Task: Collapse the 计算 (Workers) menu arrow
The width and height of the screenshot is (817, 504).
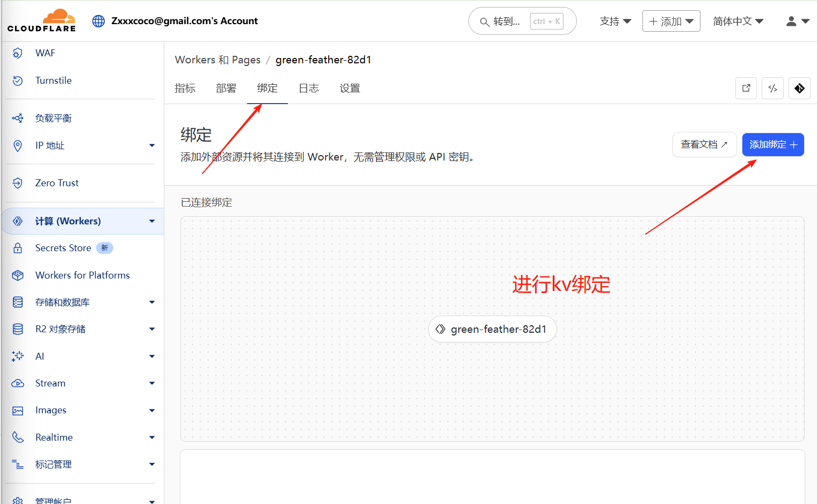Action: click(152, 221)
